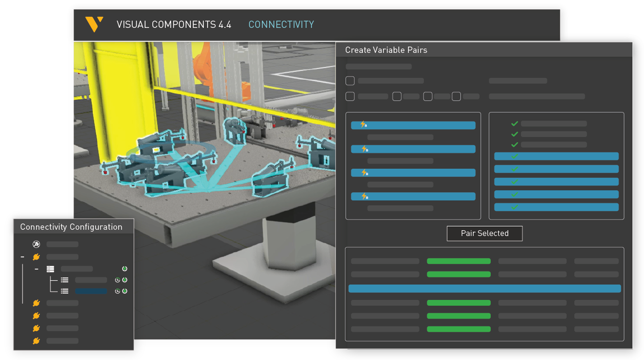Select the disconnected plug icon atop the connectivity tree
Image resolution: width=644 pixels, height=360 pixels.
point(36,244)
